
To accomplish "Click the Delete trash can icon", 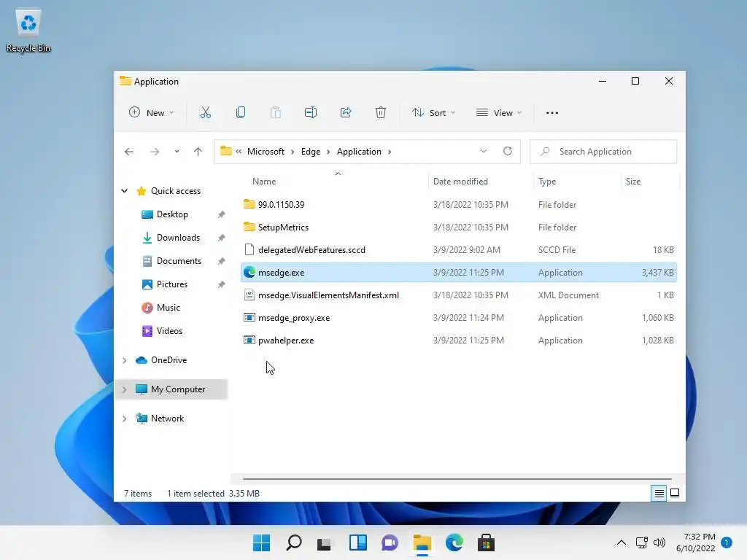I will pyautogui.click(x=380, y=113).
